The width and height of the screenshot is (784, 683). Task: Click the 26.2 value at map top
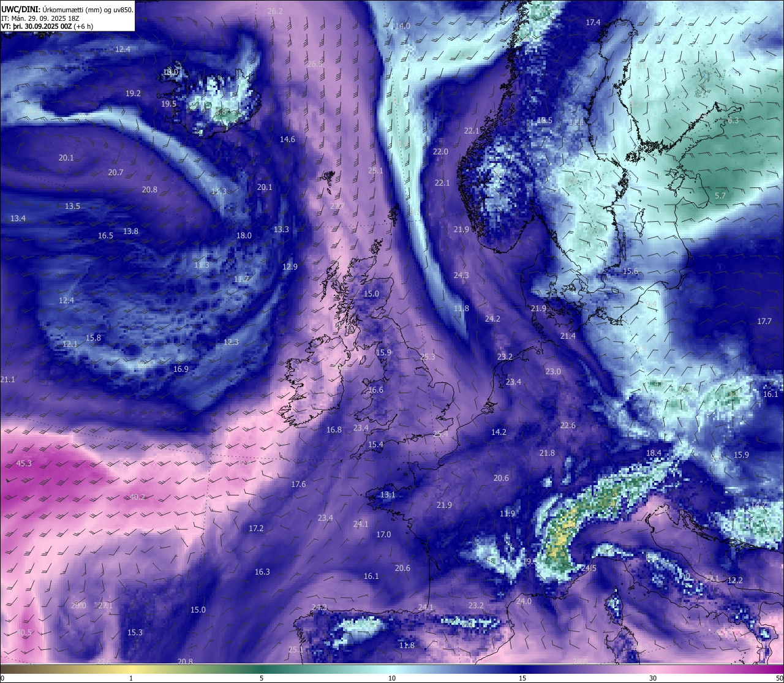(276, 12)
